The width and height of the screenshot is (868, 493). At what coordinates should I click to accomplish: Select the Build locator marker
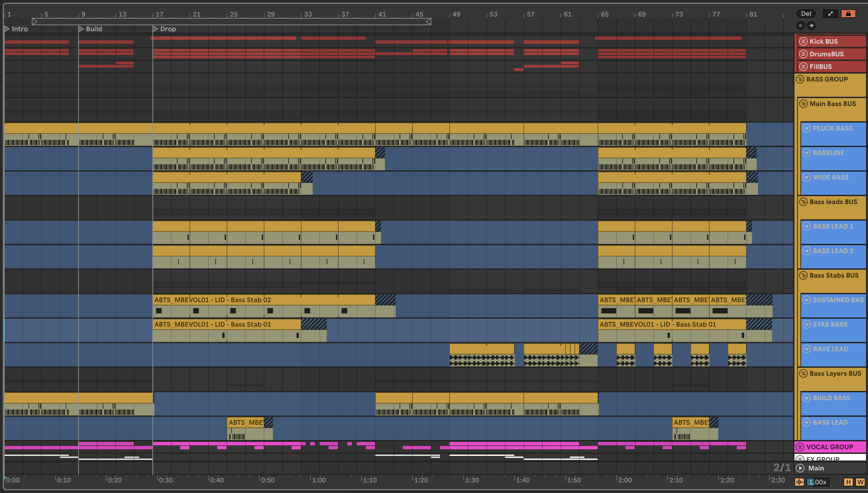click(81, 29)
